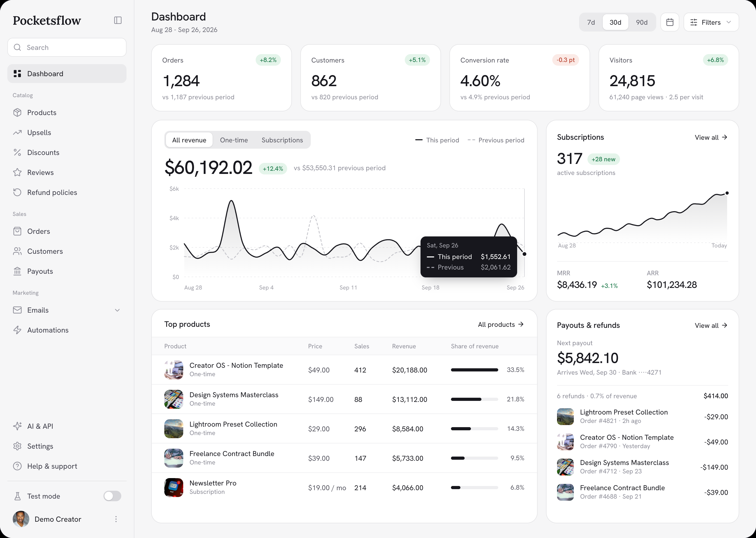Open Dashboard in the sidebar
The height and width of the screenshot is (538, 756).
[x=67, y=74]
